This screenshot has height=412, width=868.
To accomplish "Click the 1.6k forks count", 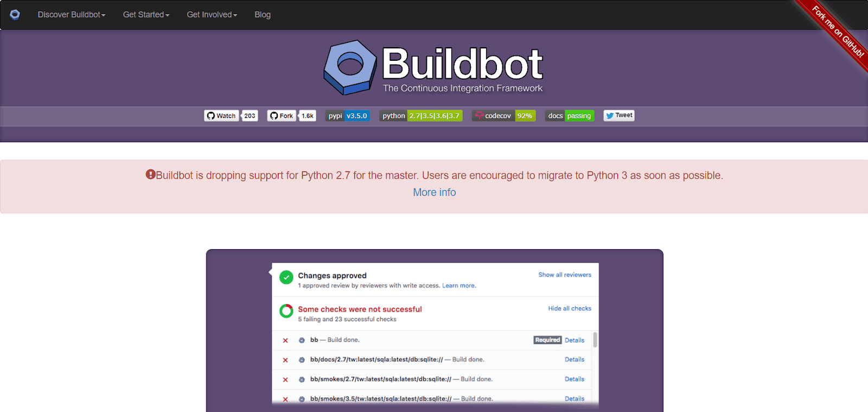I will click(x=308, y=116).
